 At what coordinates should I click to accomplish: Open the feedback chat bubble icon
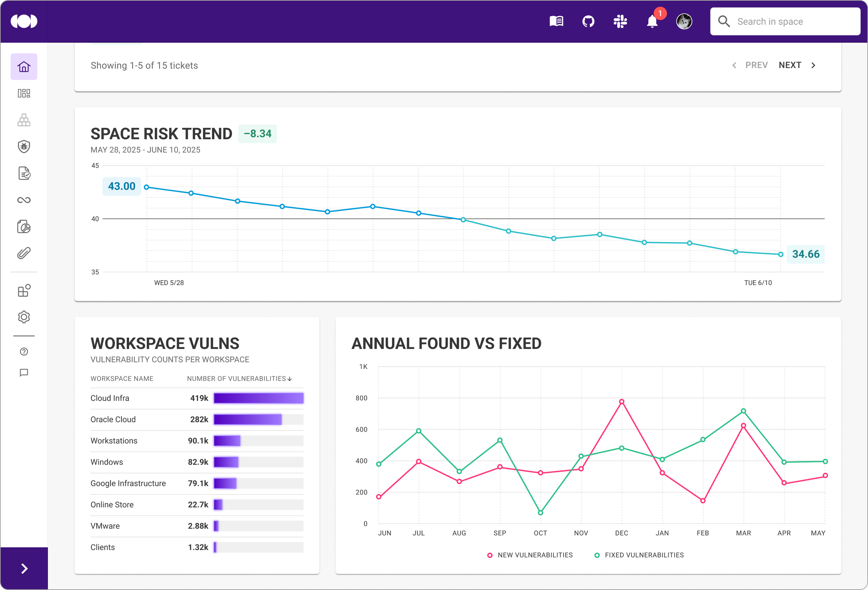click(x=24, y=373)
